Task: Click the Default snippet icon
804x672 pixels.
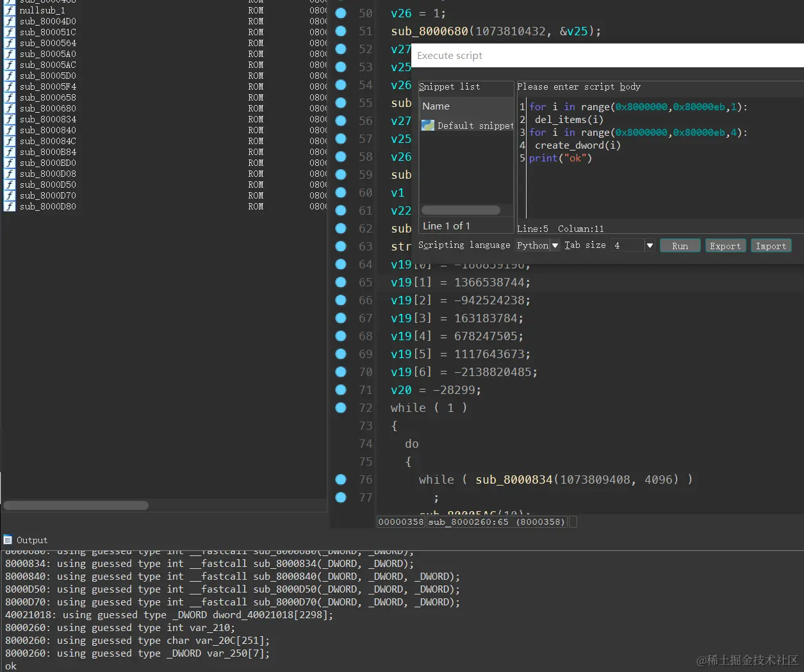Action: pos(428,126)
